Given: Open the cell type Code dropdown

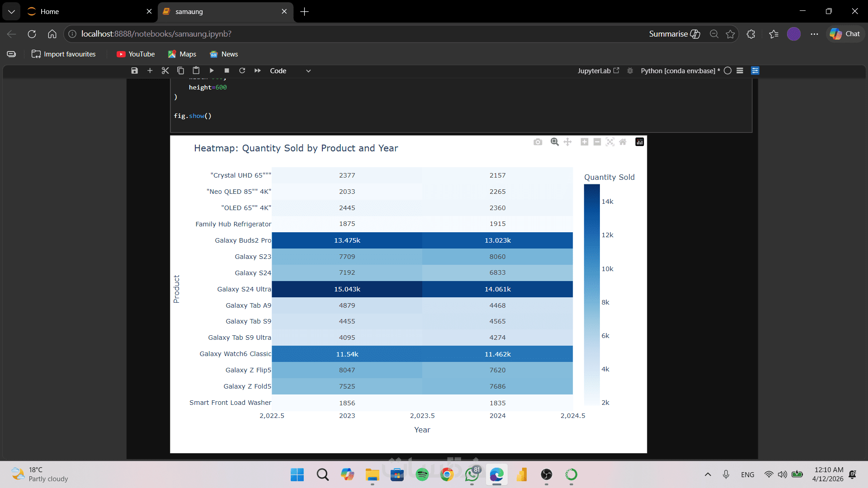Looking at the screenshot, I should (x=290, y=70).
